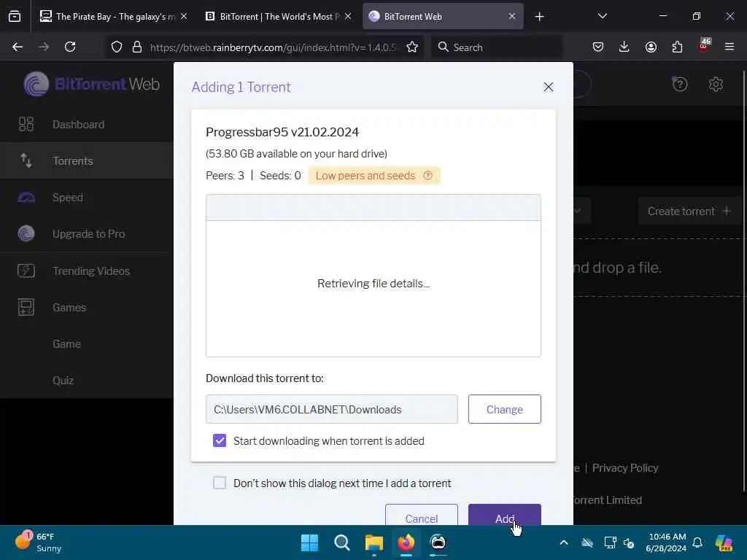Open Pocket save icon
Screen dimensions: 747x560
click(598, 47)
